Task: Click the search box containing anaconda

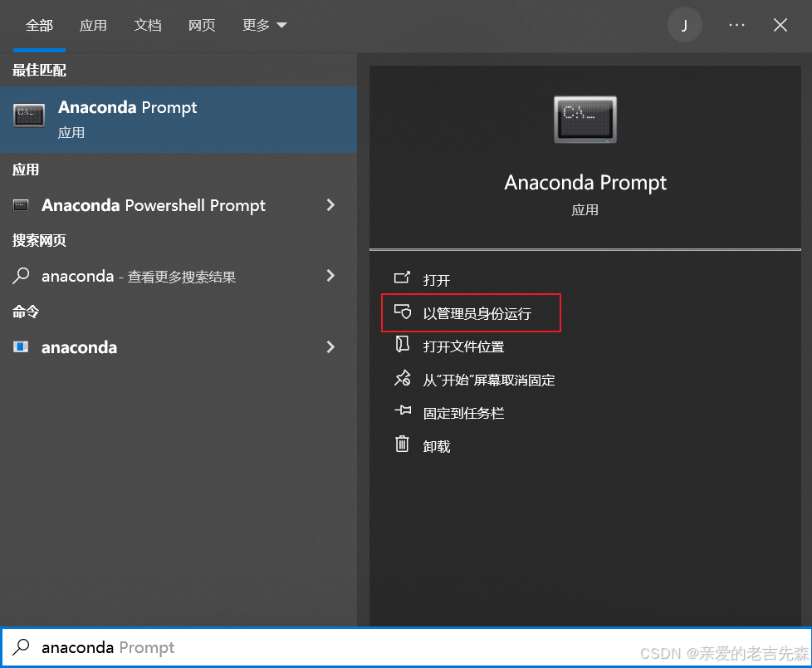Action: click(x=406, y=647)
